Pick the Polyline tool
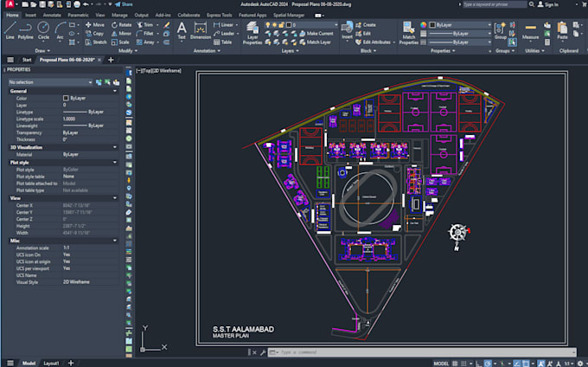Screen dimensions: 588x367 [25, 30]
